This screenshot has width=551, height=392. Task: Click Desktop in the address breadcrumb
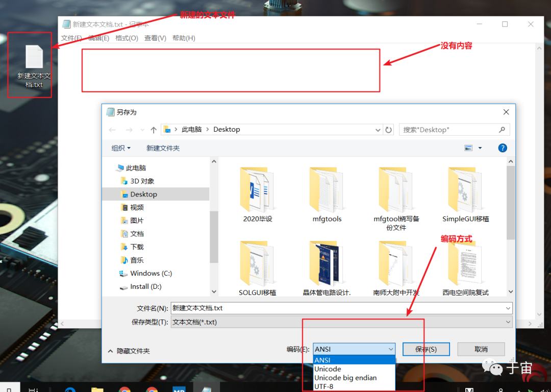(227, 129)
